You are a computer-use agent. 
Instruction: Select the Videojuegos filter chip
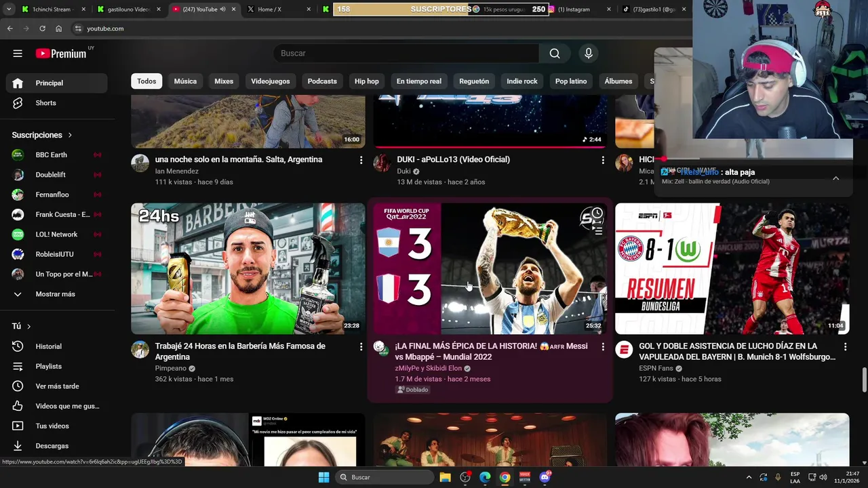click(x=271, y=81)
